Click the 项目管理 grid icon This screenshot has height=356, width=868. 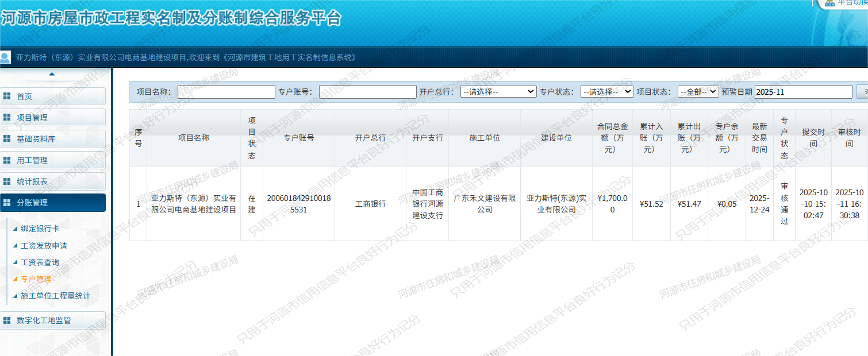pos(7,118)
